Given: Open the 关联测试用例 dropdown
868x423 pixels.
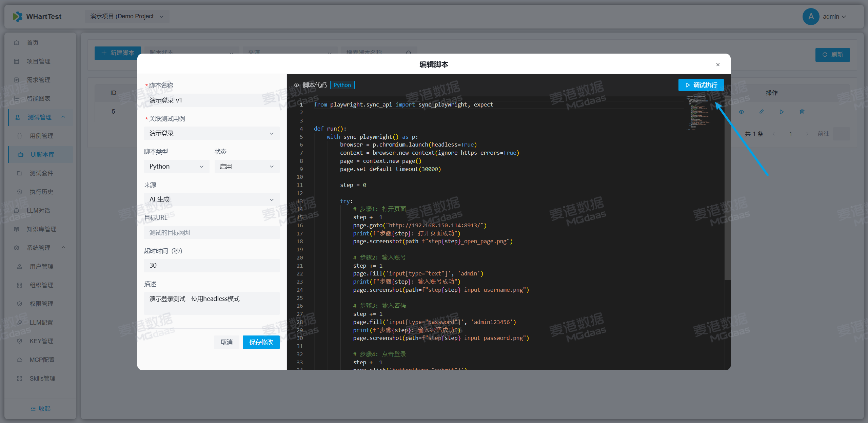Looking at the screenshot, I should point(212,133).
